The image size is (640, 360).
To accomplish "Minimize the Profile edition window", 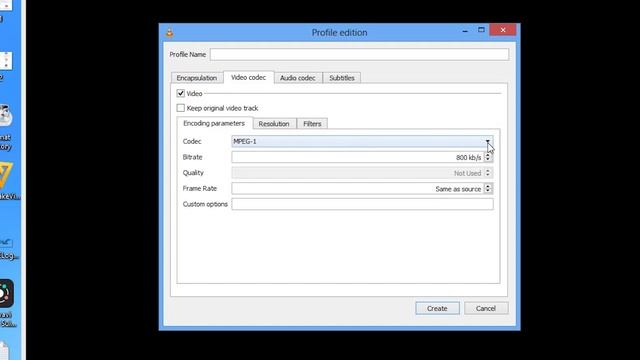I will click(465, 31).
